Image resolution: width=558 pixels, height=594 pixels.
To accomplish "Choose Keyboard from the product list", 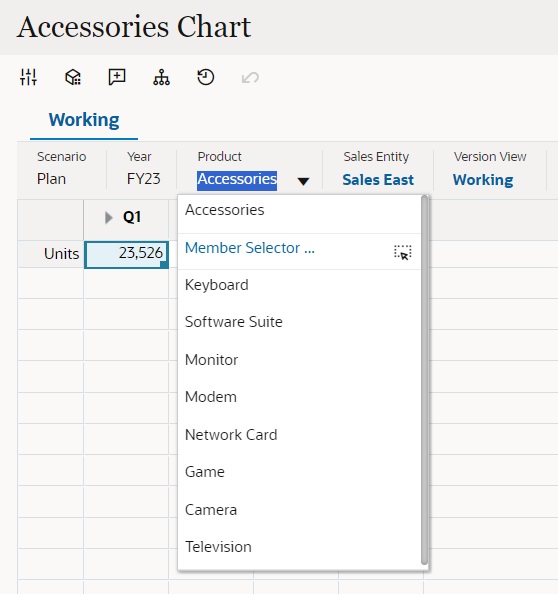I will point(217,285).
